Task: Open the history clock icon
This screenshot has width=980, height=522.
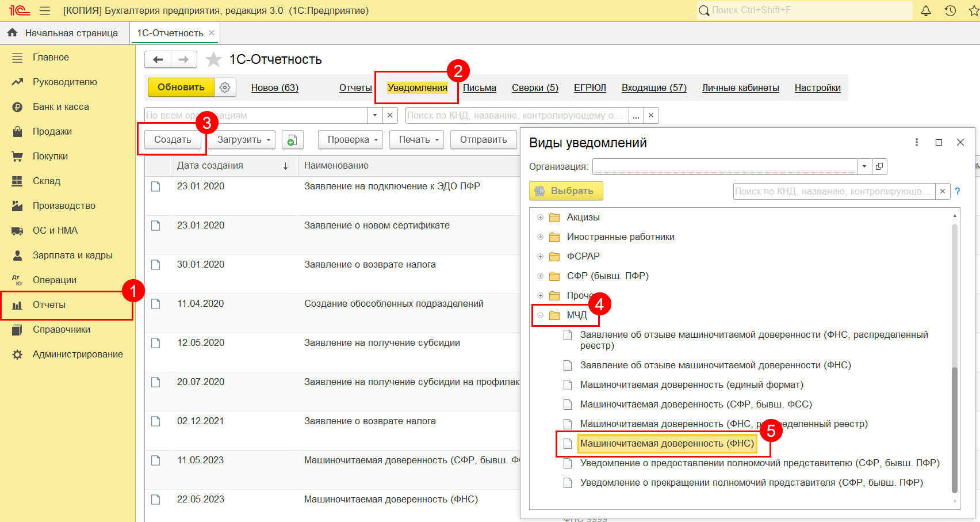Action: coord(950,11)
